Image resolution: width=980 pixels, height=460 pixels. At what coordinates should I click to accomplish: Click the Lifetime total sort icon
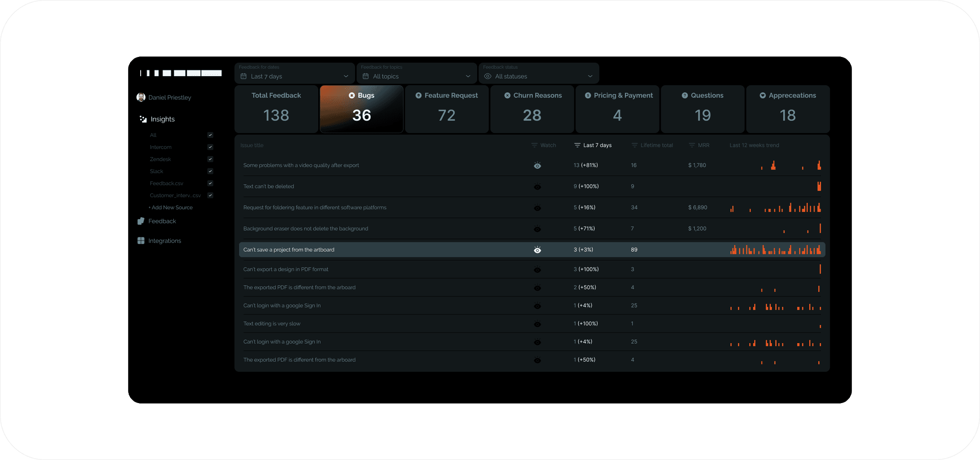[x=635, y=145]
